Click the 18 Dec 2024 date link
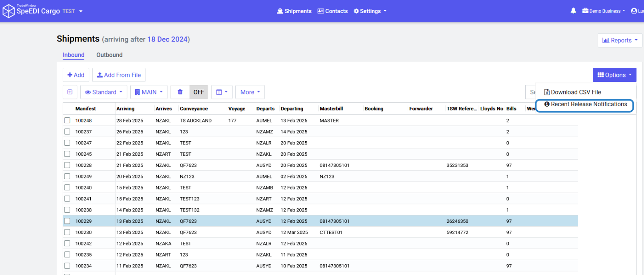 (167, 39)
